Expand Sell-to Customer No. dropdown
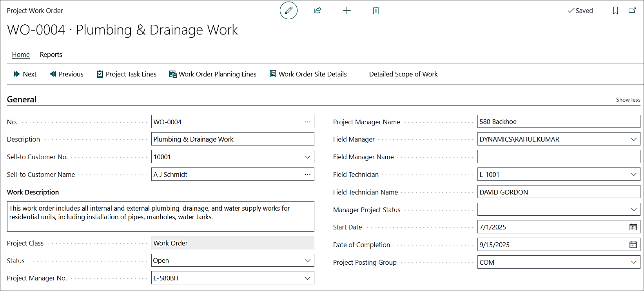This screenshot has height=291, width=644. (308, 157)
